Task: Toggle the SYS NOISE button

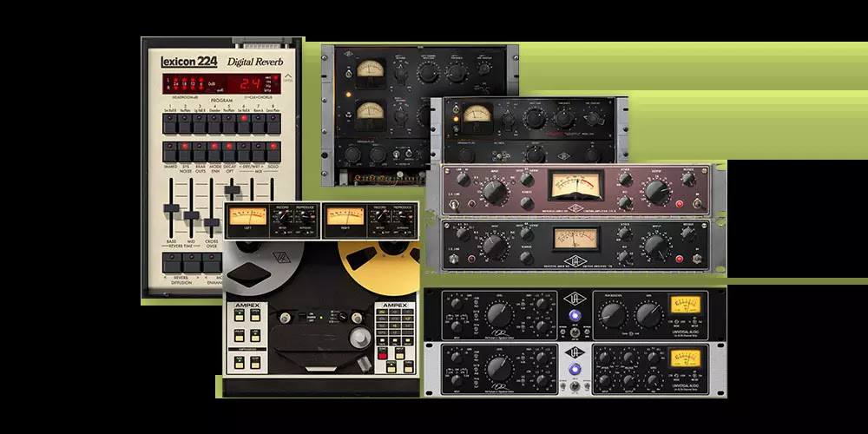Action: click(185, 152)
